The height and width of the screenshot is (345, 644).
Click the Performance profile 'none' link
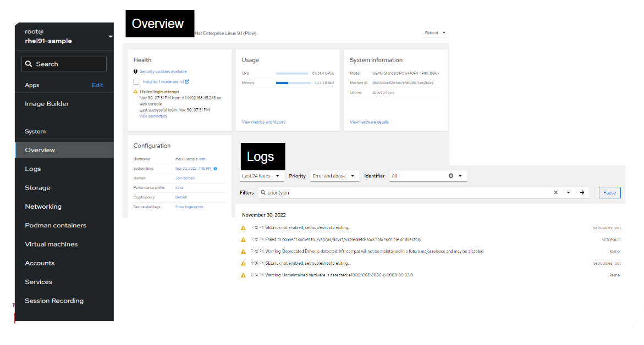click(x=179, y=188)
